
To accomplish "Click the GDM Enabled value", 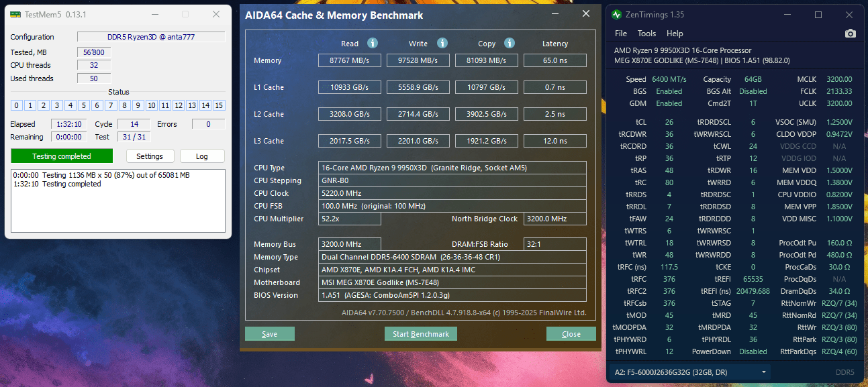I will point(669,103).
